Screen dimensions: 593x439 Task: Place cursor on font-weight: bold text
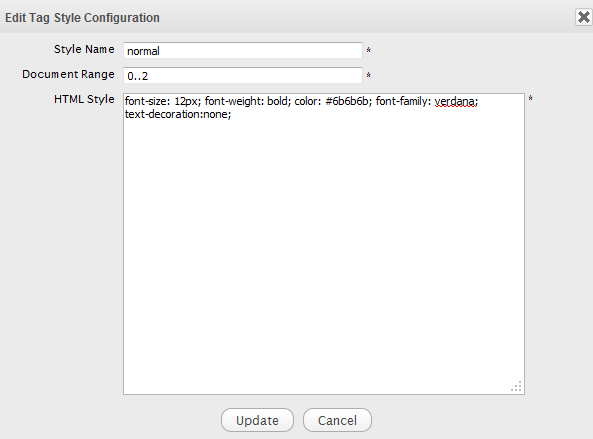pyautogui.click(x=246, y=101)
